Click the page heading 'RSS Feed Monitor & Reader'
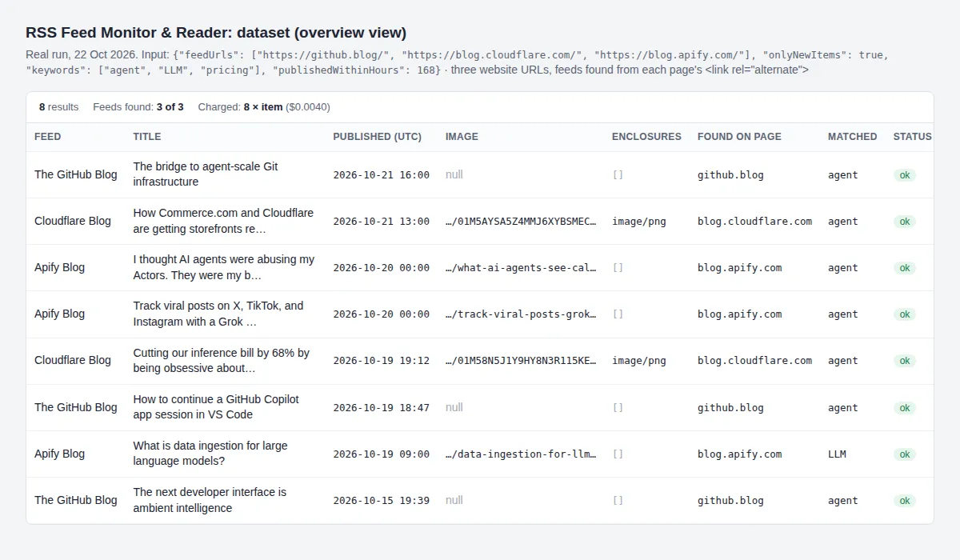The width and height of the screenshot is (960, 560). tap(216, 33)
